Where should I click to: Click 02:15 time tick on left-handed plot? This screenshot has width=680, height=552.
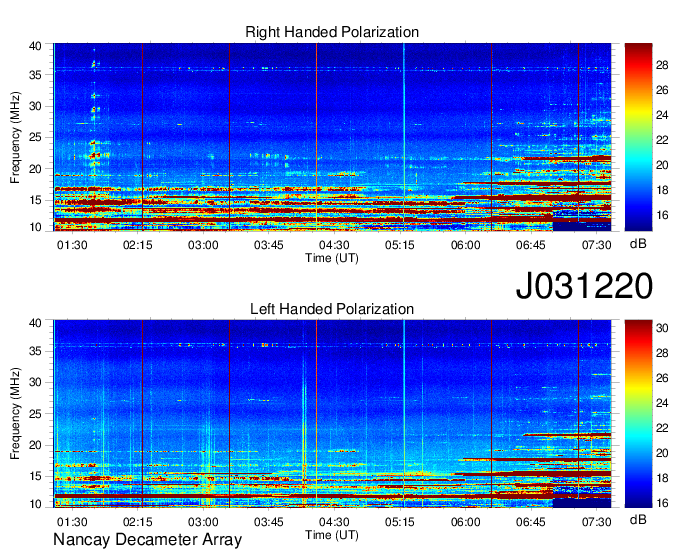(137, 522)
